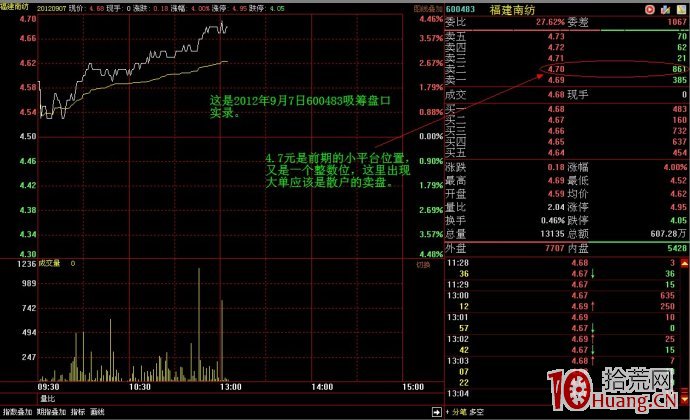The image size is (690, 420).
Task: Click the 买五 bid price 4.64
Action: pyautogui.click(x=556, y=153)
